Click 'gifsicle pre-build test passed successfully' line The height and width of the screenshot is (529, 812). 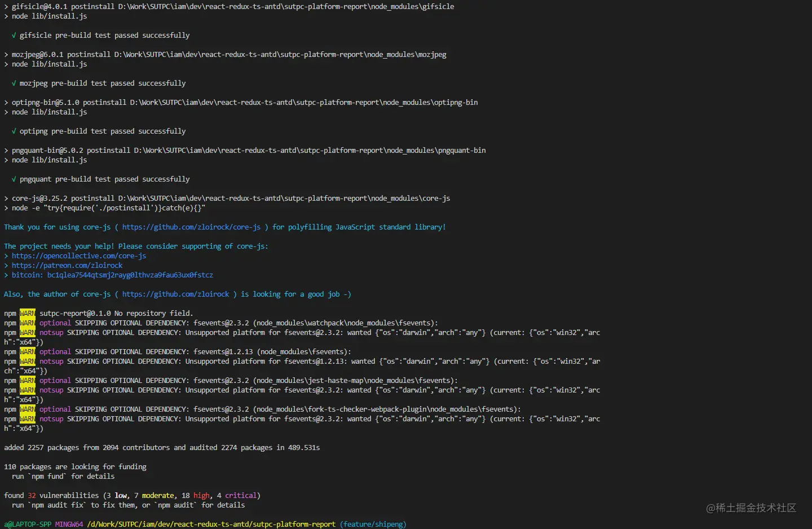pyautogui.click(x=100, y=36)
